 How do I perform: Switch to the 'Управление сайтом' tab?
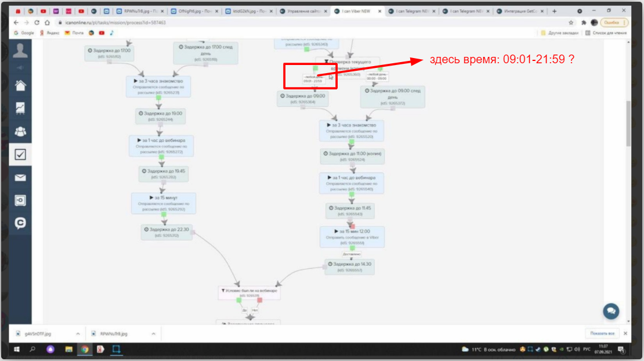303,11
